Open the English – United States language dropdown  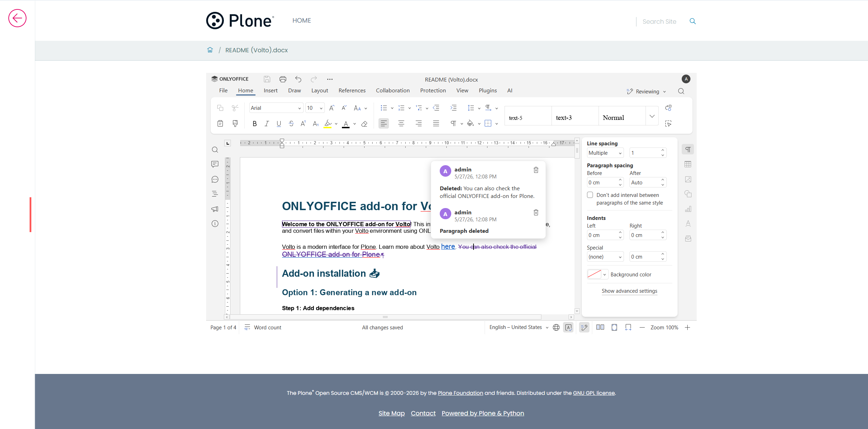point(519,327)
